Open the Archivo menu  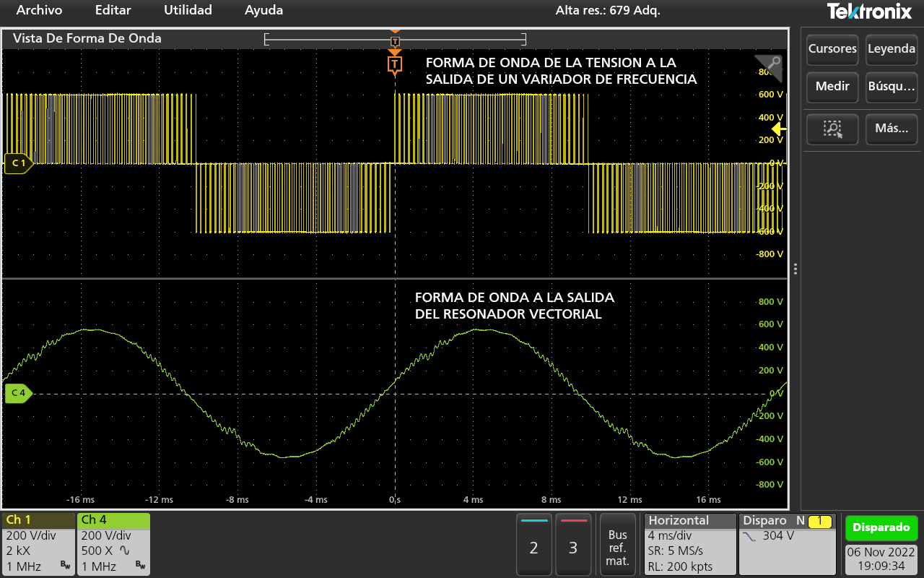click(39, 10)
